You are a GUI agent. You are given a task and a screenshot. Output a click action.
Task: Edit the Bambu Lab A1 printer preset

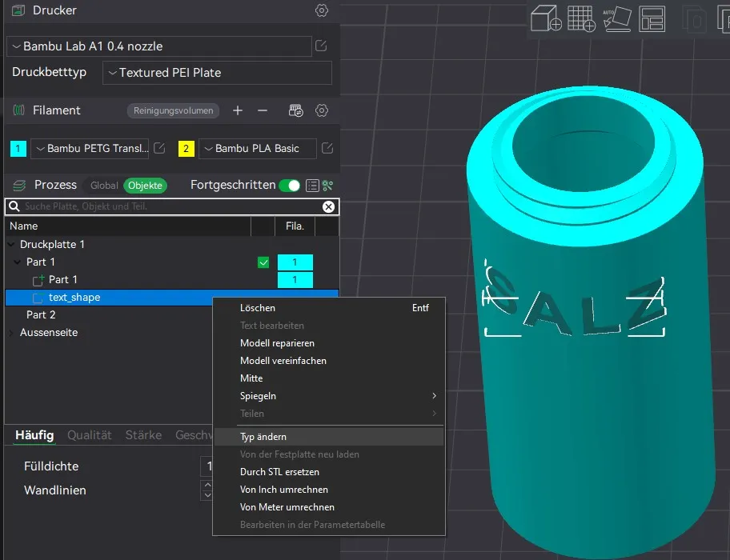click(x=321, y=46)
